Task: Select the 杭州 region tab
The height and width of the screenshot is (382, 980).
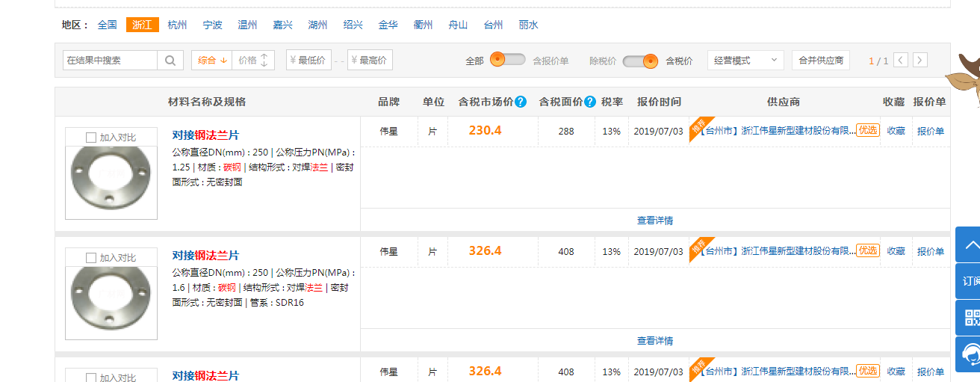Action: click(x=178, y=25)
